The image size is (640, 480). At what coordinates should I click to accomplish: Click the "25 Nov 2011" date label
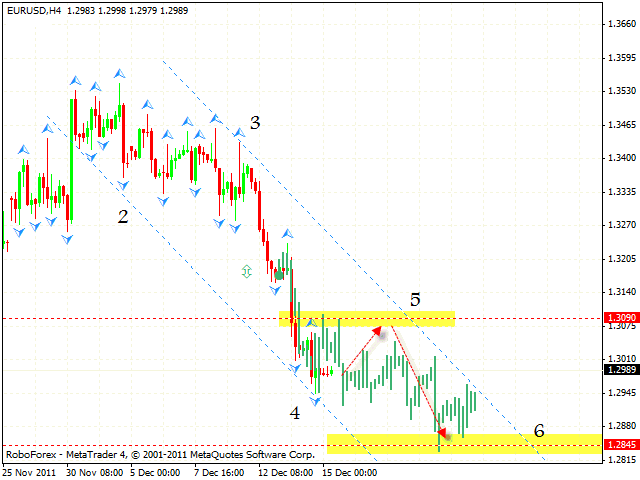[x=34, y=472]
